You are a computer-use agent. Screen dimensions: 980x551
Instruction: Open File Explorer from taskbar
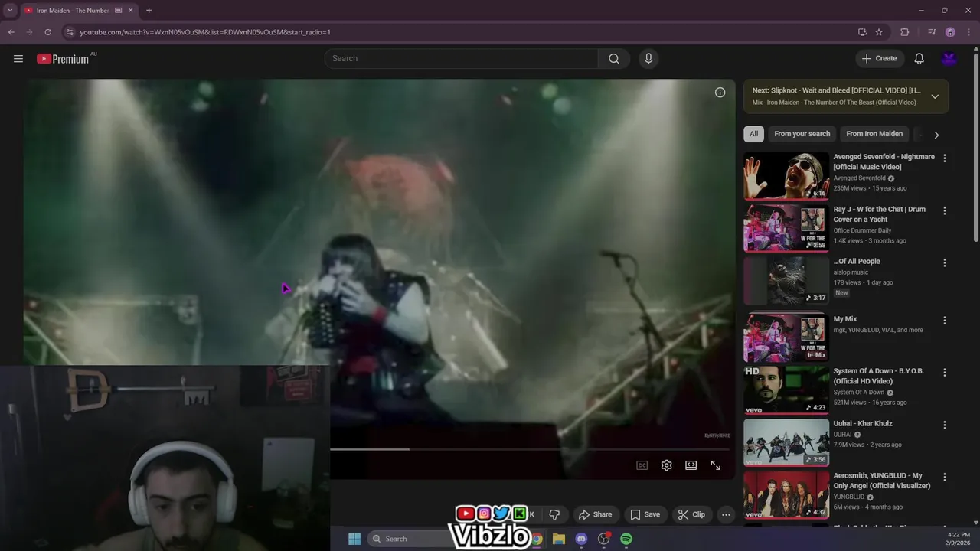pos(559,539)
